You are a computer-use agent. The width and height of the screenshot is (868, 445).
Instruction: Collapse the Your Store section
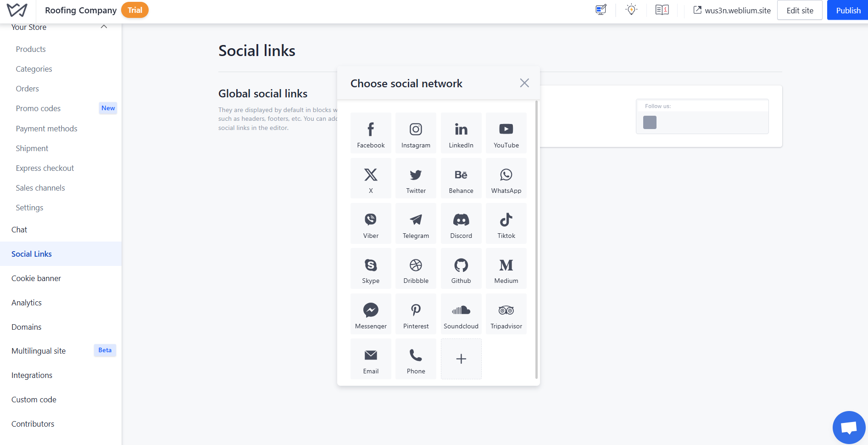coord(104,27)
